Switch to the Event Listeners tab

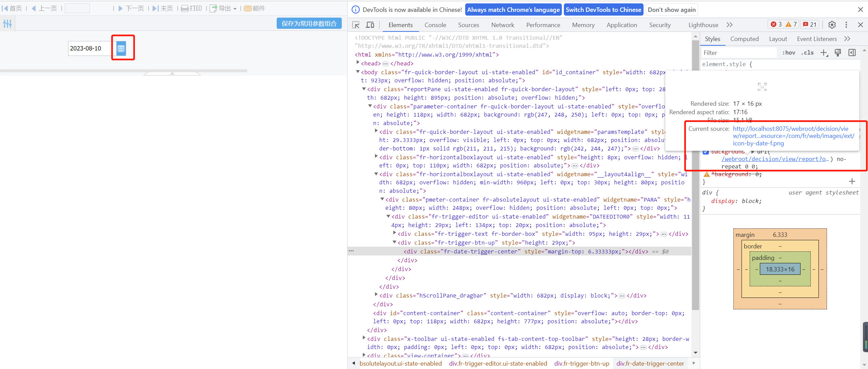pos(817,39)
